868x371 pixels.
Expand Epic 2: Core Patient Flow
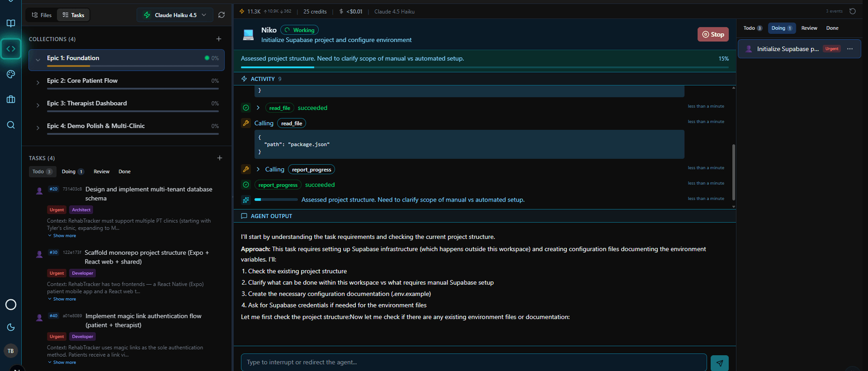pos(38,83)
